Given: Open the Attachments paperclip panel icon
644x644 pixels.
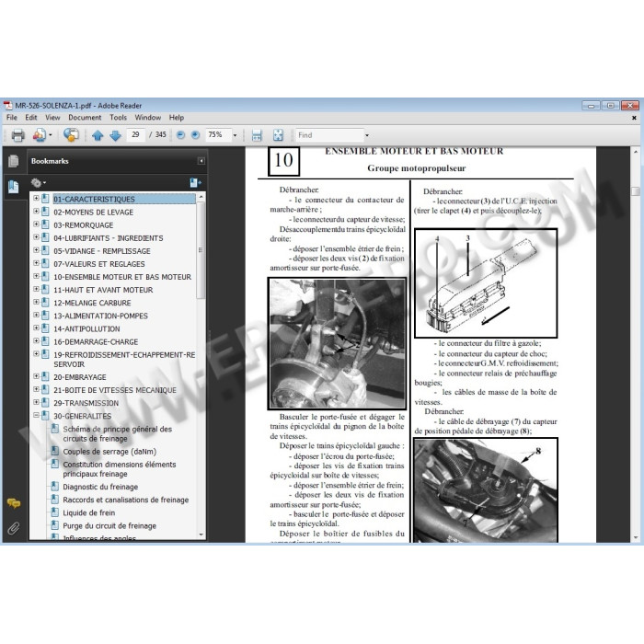Looking at the screenshot, I should (13, 528).
